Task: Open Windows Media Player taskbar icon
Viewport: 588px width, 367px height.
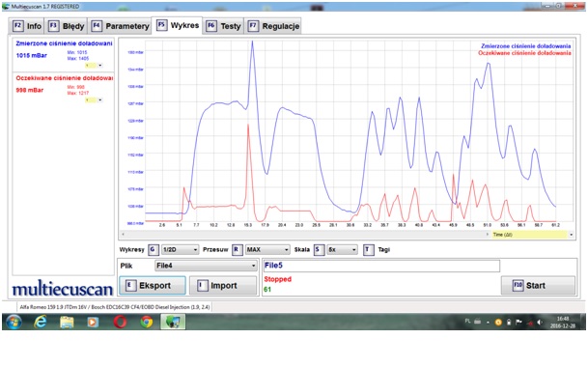Action: click(93, 322)
